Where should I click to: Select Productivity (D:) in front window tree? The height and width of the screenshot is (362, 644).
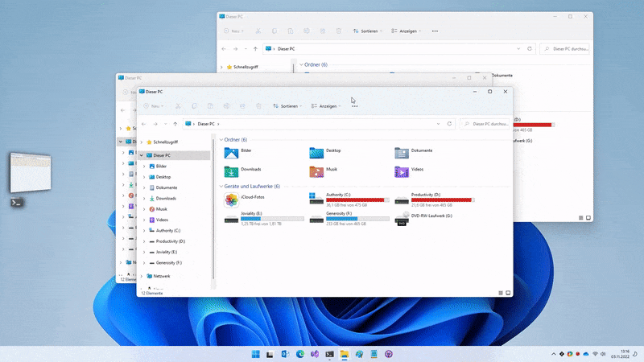170,241
